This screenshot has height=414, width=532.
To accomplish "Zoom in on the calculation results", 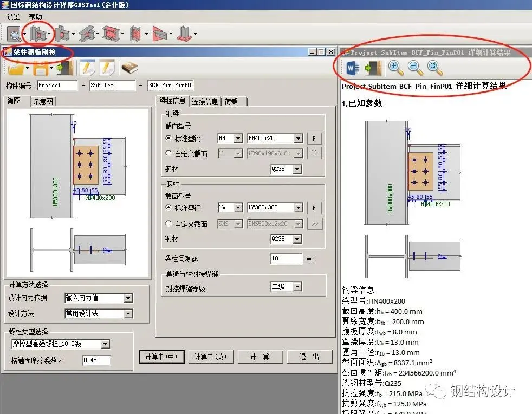I will point(395,68).
